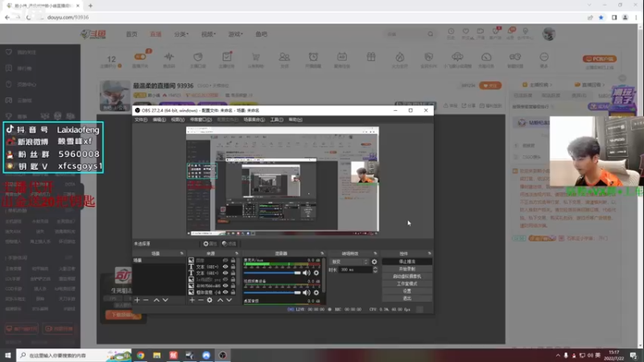Open the 视图(V) menu in OBS
The image size is (644, 362).
pos(178,119)
